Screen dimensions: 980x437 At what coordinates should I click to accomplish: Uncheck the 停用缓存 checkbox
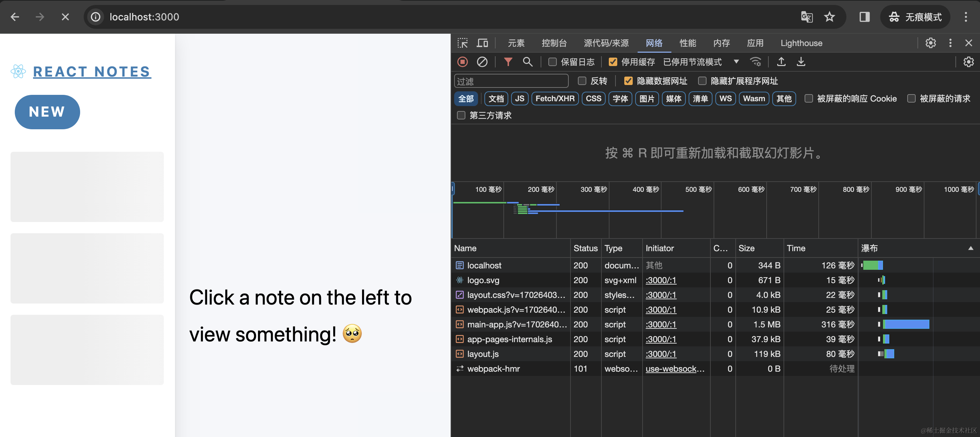(x=613, y=62)
